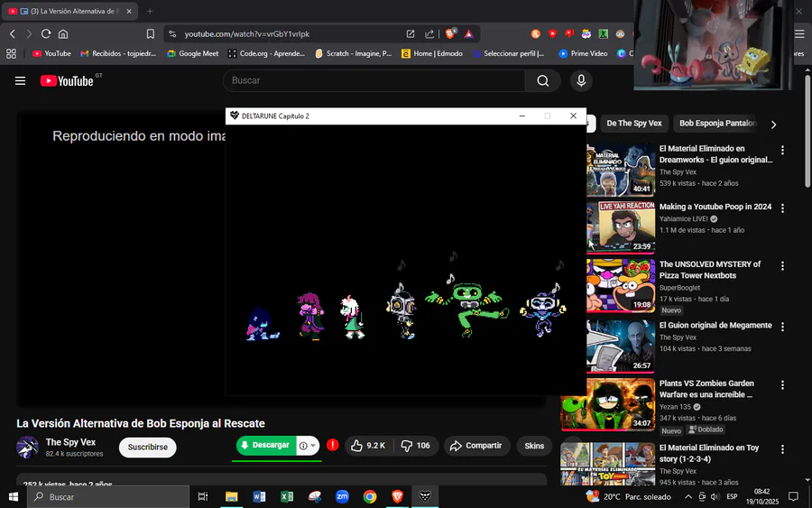Image resolution: width=812 pixels, height=508 pixels.
Task: Launch Word from the taskbar
Action: tap(259, 497)
